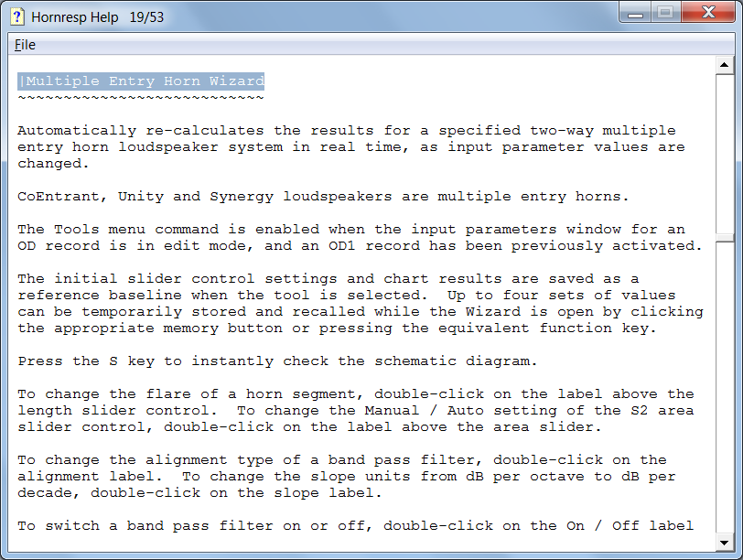Minimize the Hornresp Help window
Screen dimensions: 743x560
point(635,13)
